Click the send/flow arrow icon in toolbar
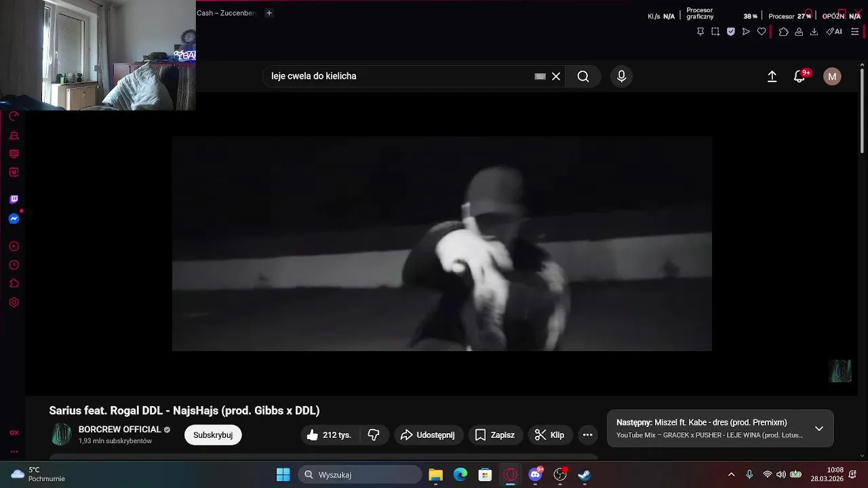Image resolution: width=868 pixels, height=488 pixels. (746, 31)
